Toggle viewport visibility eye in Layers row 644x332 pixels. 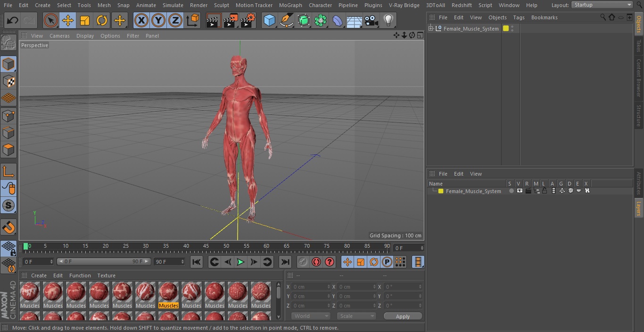(x=520, y=191)
